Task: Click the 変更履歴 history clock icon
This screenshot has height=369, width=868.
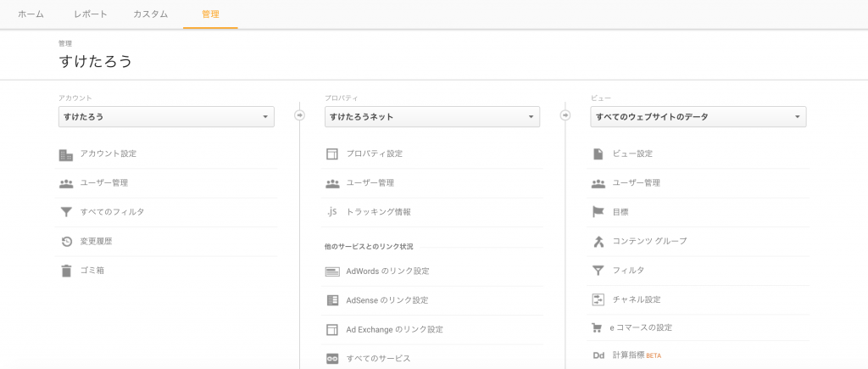Action: 66,242
